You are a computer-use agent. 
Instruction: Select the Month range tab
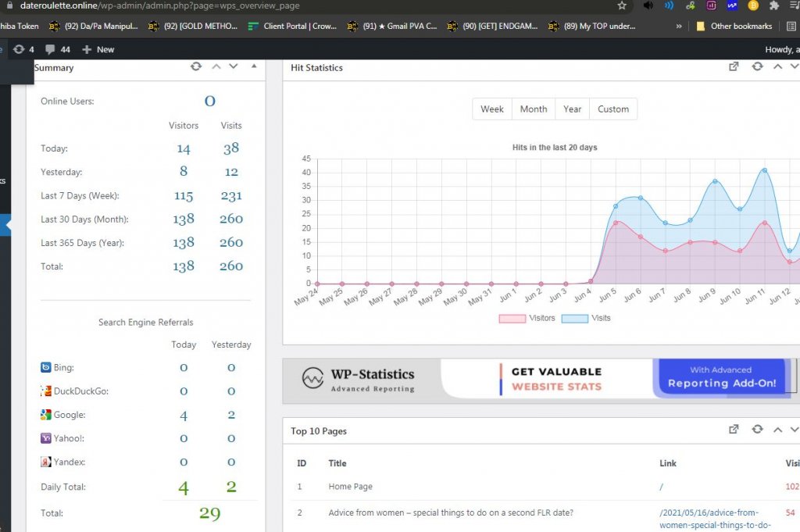pos(534,109)
